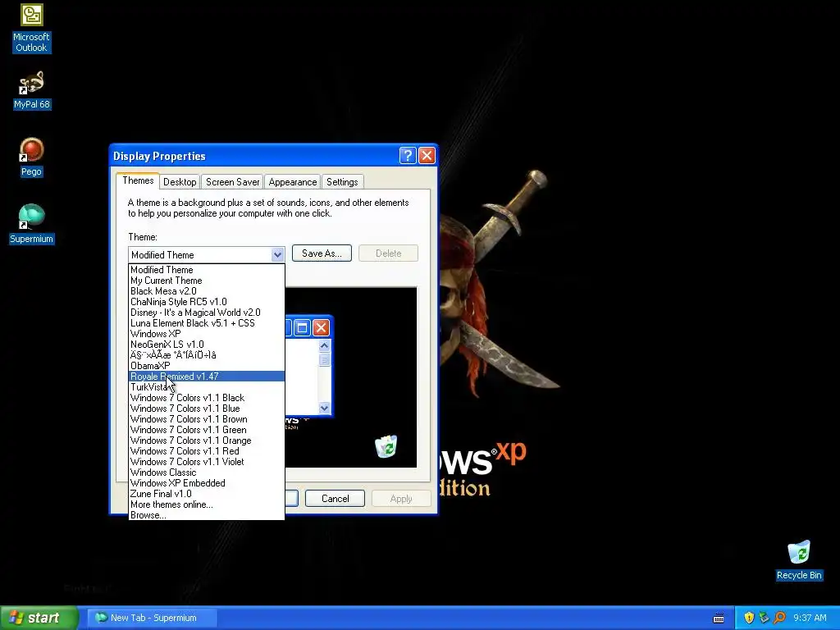Viewport: 840px width, 630px height.
Task: Collapse the Theme dropdown arrow
Action: point(277,254)
